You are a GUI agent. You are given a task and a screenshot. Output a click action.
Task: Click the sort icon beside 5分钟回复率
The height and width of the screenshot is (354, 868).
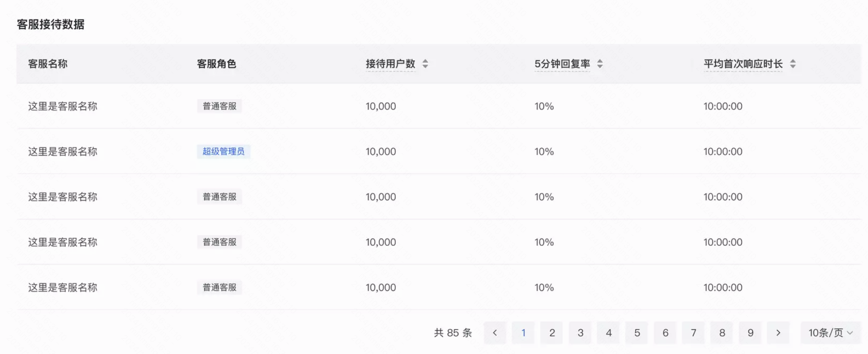(x=600, y=64)
